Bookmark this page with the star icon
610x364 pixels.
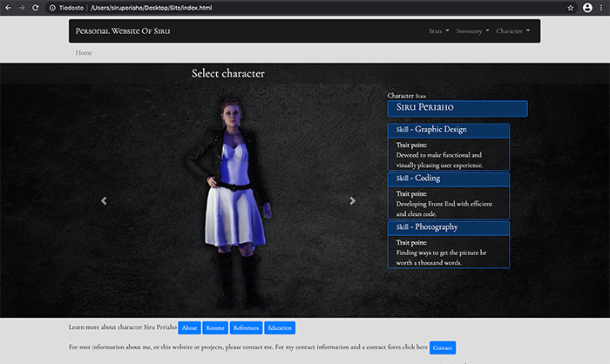click(x=571, y=7)
